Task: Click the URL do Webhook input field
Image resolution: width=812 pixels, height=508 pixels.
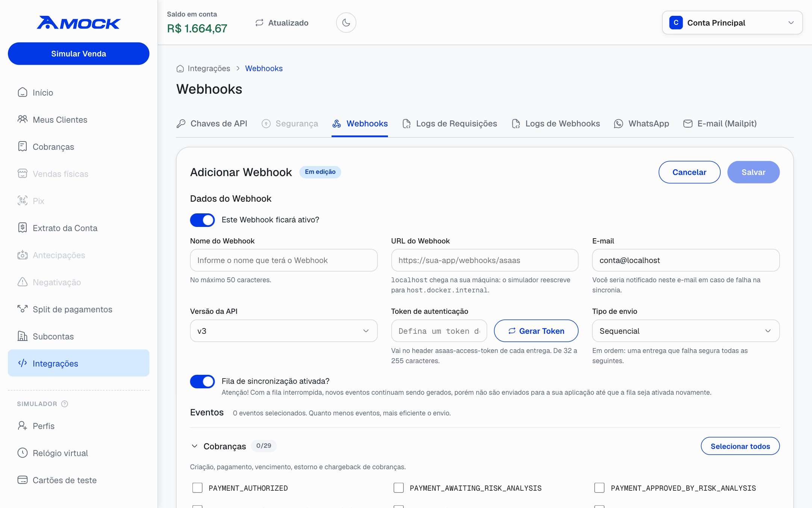Action: (485, 260)
